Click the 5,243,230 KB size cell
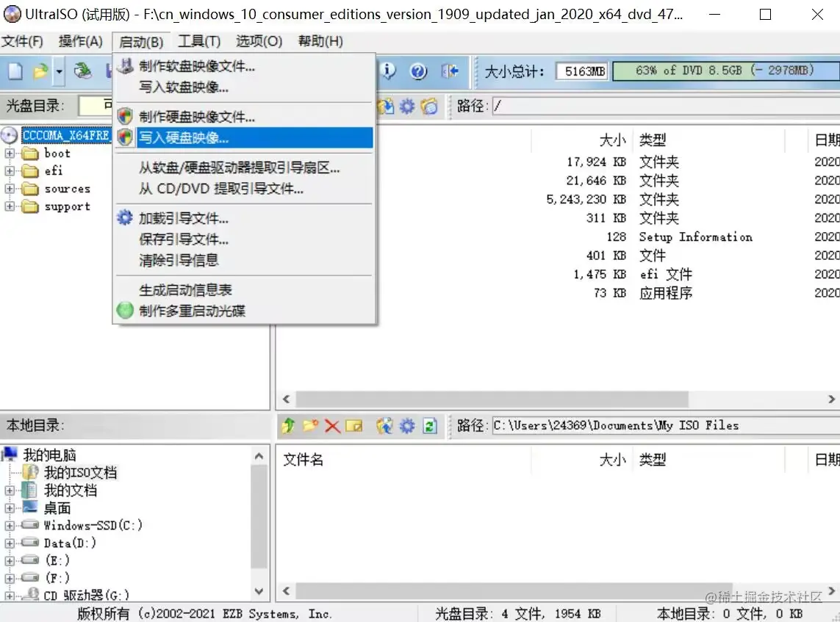 tap(586, 200)
